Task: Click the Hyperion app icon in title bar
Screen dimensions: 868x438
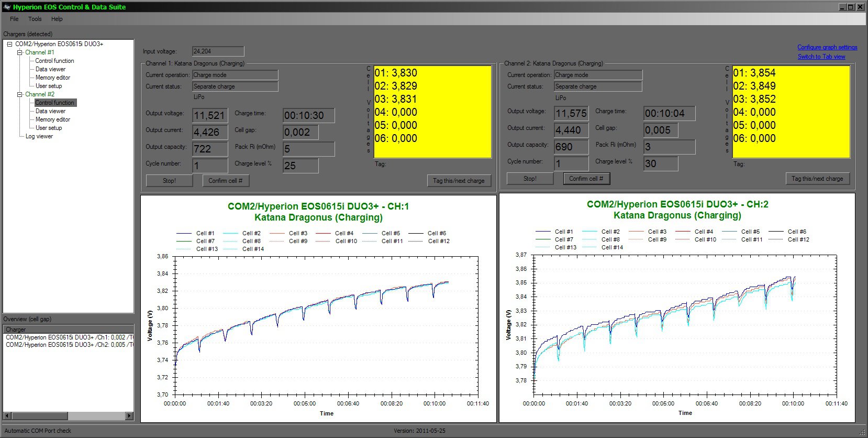Action: 7,7
